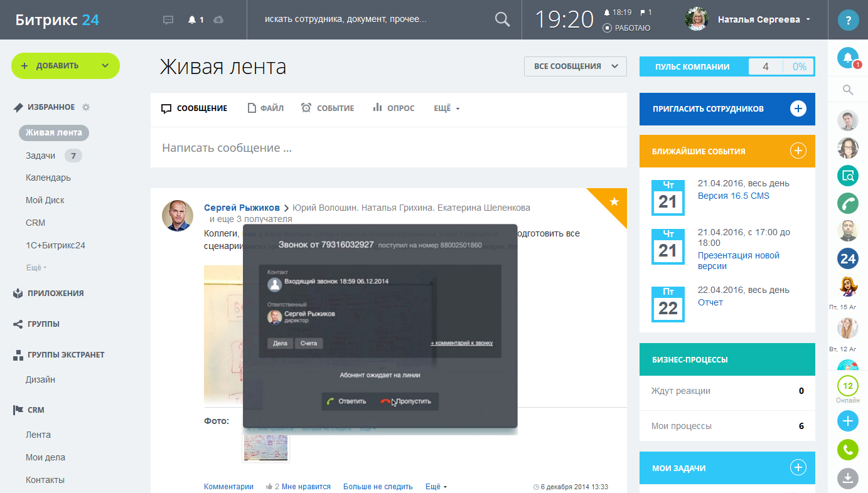Image resolution: width=868 pixels, height=493 pixels.
Task: Open the Все сообщения filter dropdown
Action: [576, 66]
